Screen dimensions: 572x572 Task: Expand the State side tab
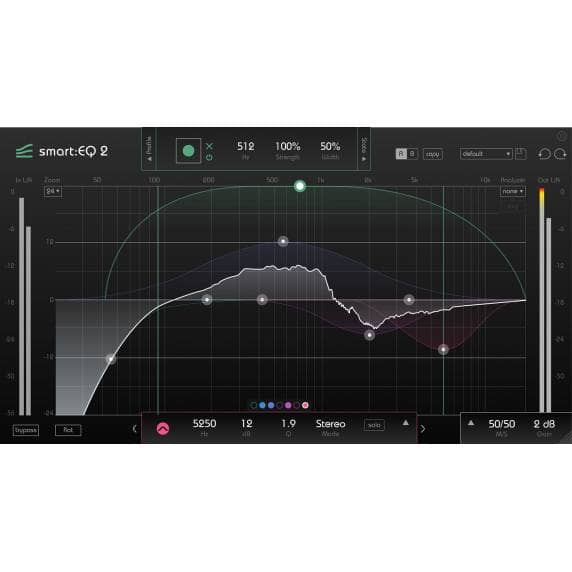point(364,149)
